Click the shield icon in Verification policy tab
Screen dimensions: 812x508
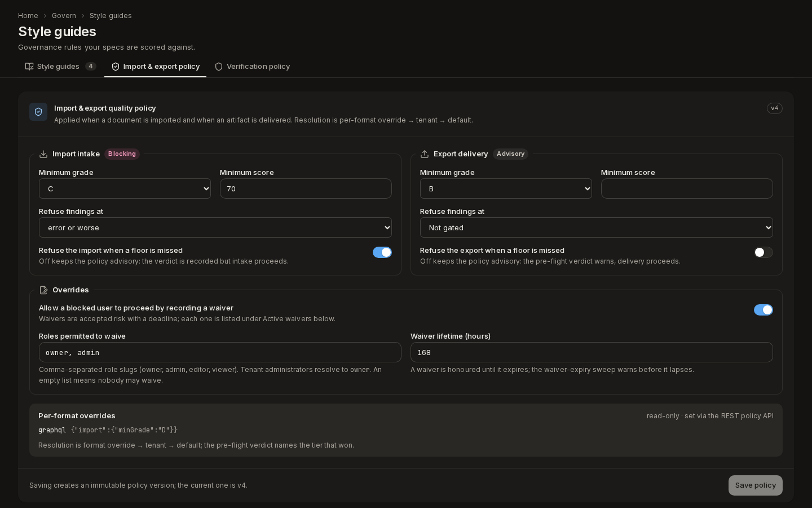pos(219,67)
